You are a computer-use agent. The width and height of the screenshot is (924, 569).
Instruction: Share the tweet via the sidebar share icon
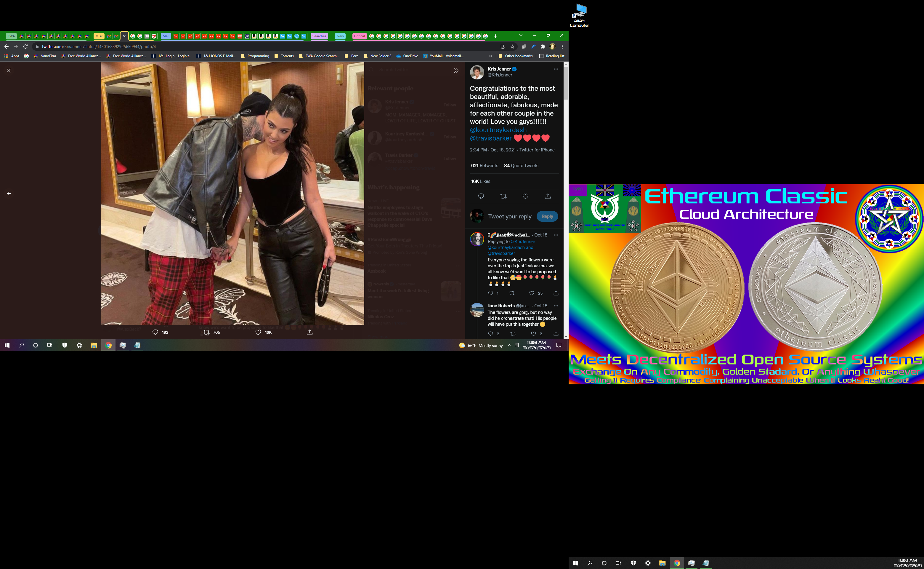click(x=548, y=196)
